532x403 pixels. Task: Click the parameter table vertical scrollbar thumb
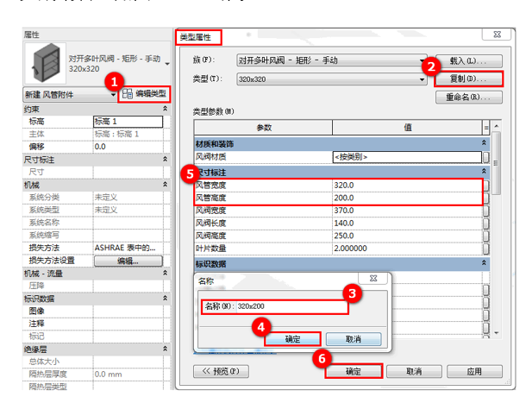pyautogui.click(x=496, y=163)
